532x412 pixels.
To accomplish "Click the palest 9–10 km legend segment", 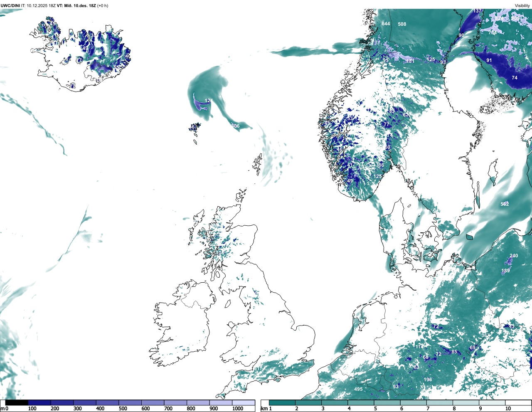I will coord(493,402).
